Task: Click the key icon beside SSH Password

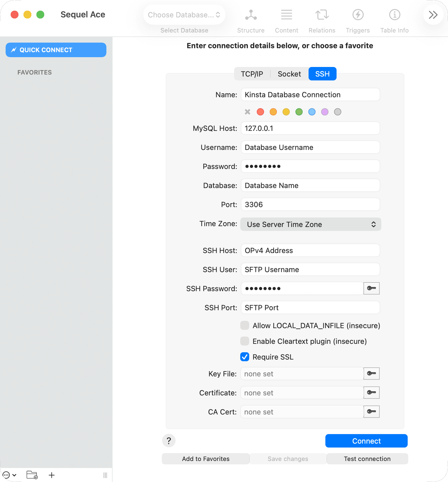Action: pyautogui.click(x=372, y=288)
